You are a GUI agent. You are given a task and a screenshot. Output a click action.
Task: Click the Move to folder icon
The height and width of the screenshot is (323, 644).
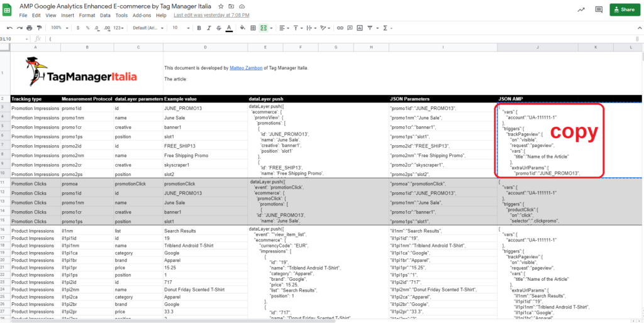[231, 6]
